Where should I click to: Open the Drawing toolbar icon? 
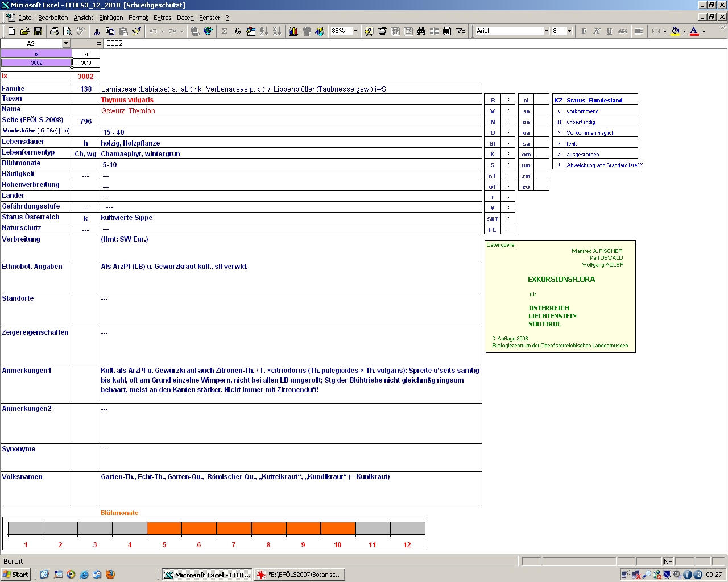[x=320, y=31]
